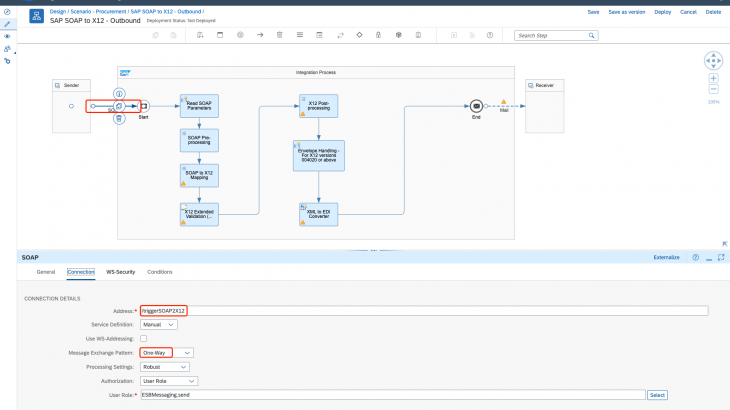The width and height of the screenshot is (730, 410).
Task: Open the Process palette icon in toolbar
Action: 220,35
